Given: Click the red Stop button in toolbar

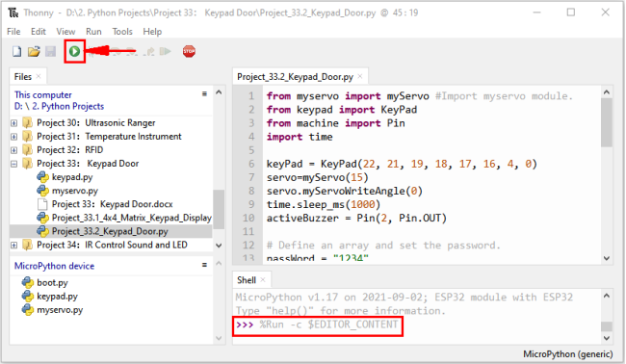Looking at the screenshot, I should pos(189,51).
